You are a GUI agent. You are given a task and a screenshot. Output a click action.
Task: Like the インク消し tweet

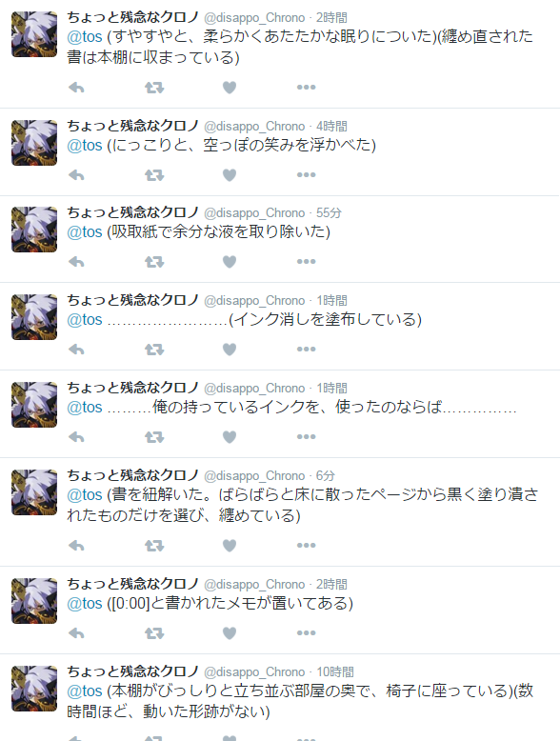(230, 350)
